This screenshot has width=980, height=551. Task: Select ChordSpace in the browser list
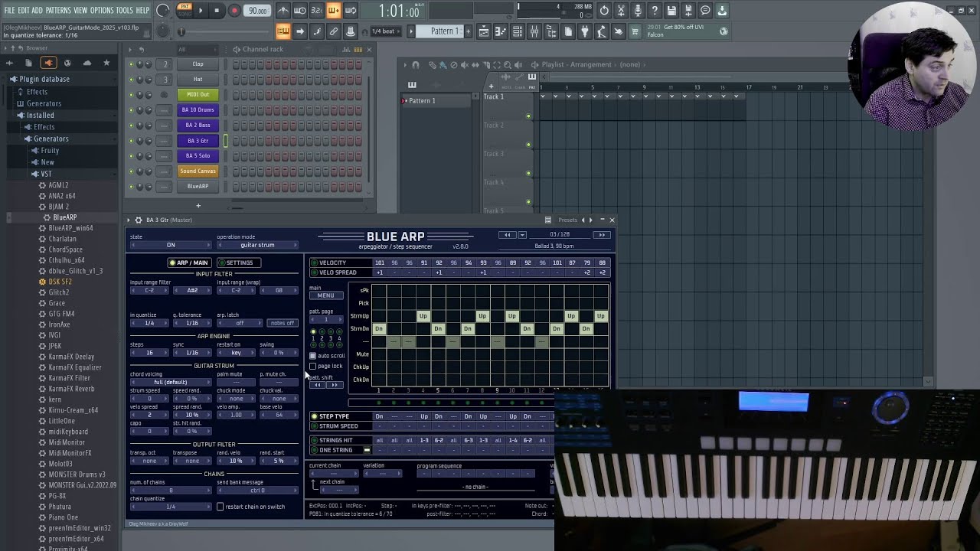click(66, 249)
